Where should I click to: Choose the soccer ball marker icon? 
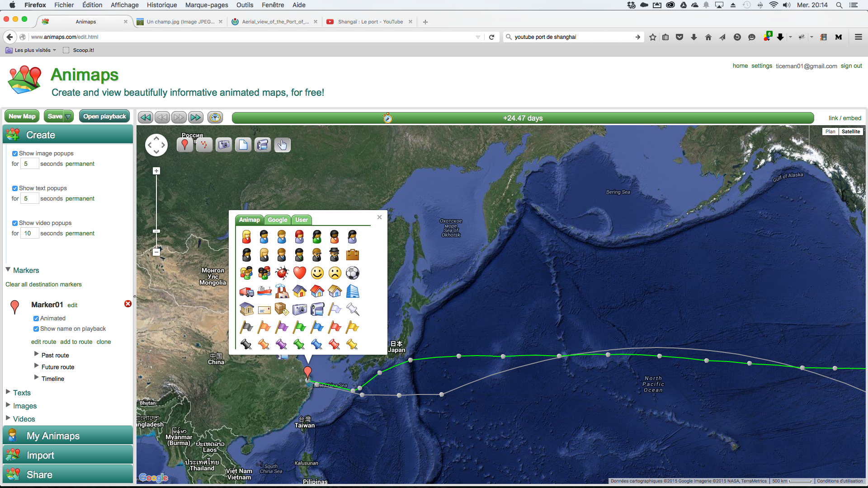tap(353, 273)
